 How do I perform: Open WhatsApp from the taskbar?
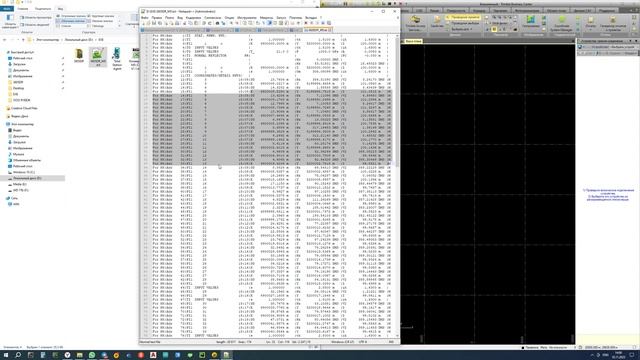coord(92,355)
